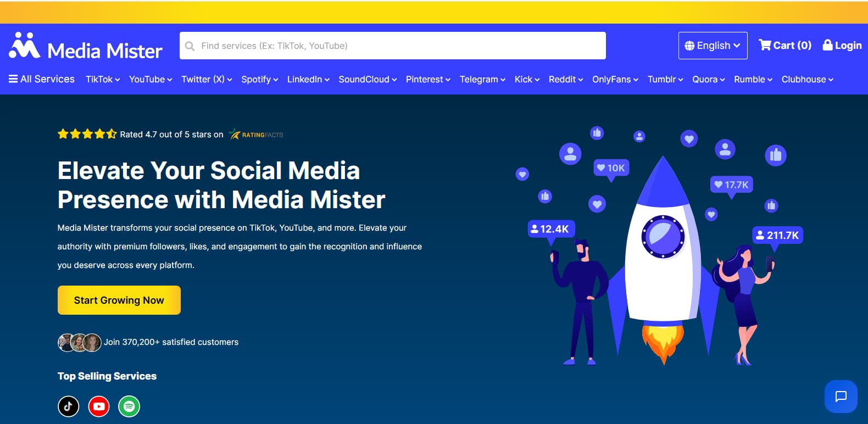Click the satisfied customers avatar group
Image resolution: width=868 pixels, height=424 pixels.
pos(80,342)
